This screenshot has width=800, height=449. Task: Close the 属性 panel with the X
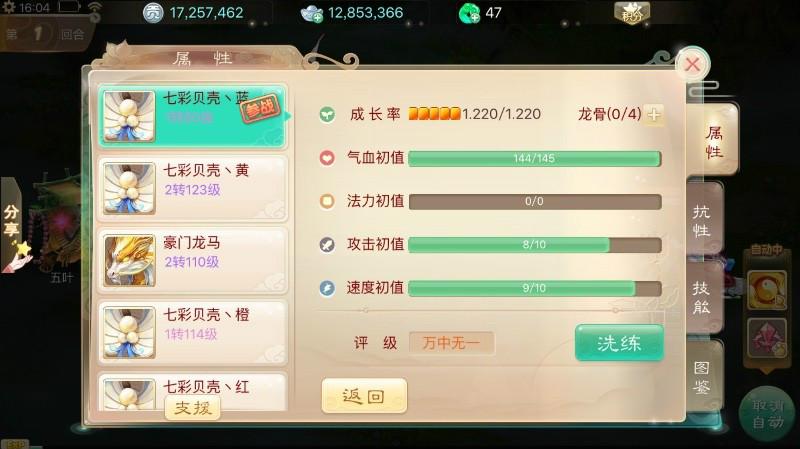(692, 64)
